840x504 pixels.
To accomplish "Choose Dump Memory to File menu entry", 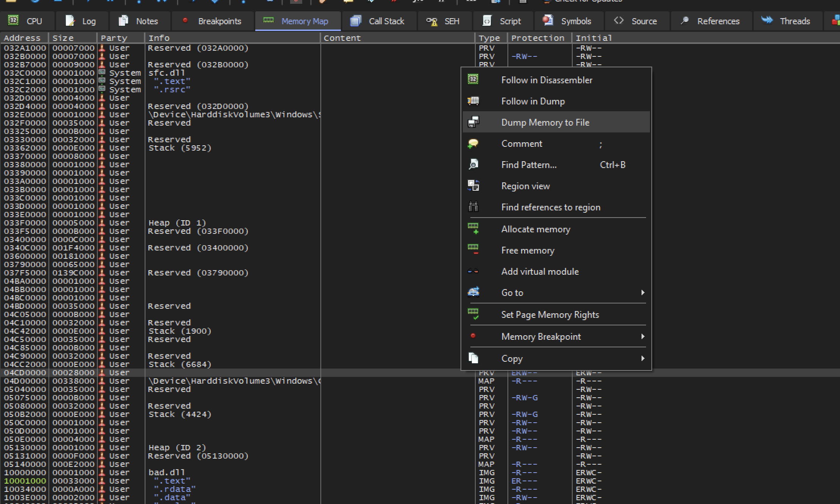I will pos(556,122).
